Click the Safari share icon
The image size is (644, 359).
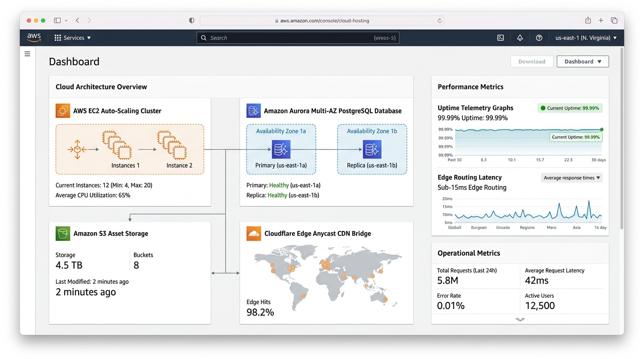588,21
